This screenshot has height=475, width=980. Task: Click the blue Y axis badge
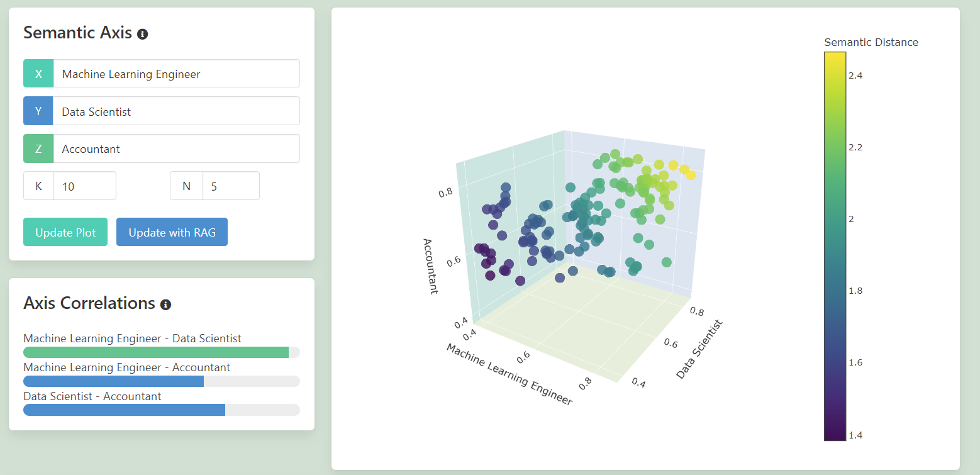(x=38, y=111)
